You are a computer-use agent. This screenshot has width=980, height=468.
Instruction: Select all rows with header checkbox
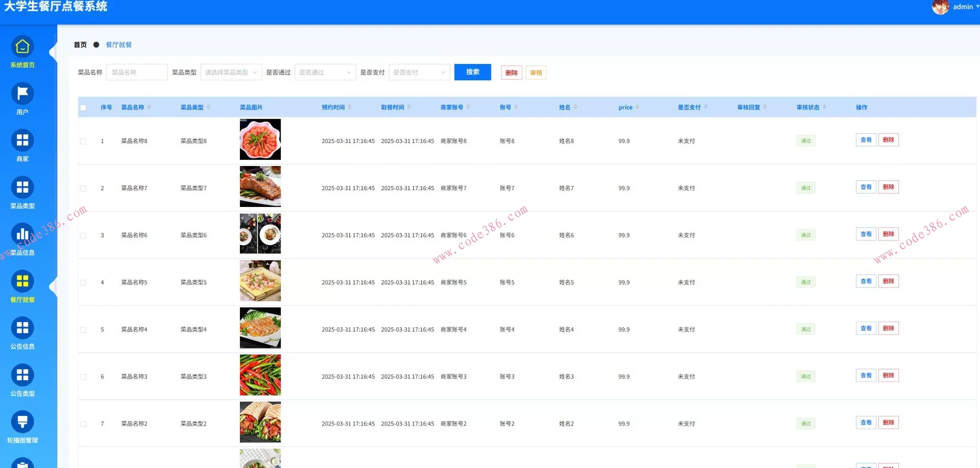coord(83,108)
